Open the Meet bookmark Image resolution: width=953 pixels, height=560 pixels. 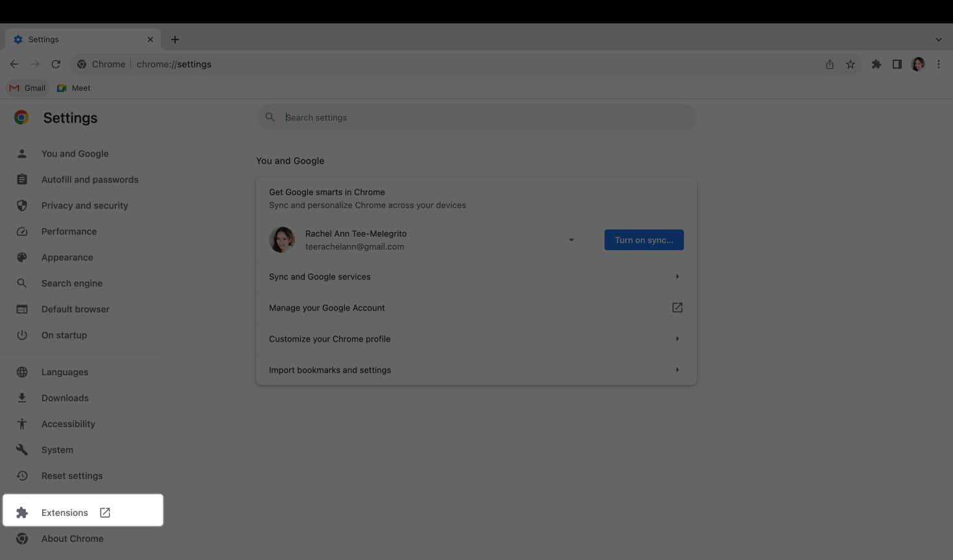coord(74,88)
